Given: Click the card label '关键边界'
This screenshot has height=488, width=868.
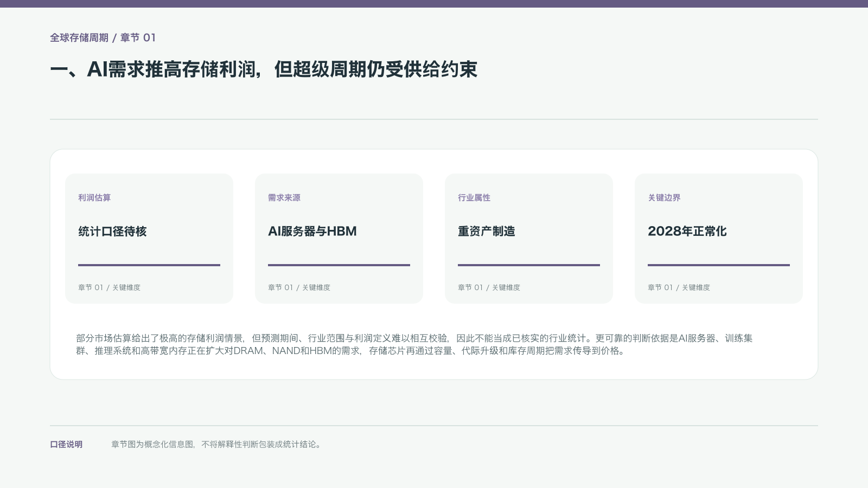Looking at the screenshot, I should coord(664,198).
